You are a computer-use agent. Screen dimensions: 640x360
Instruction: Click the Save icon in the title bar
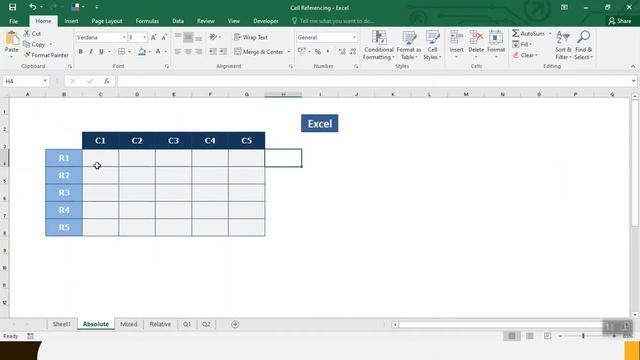(x=12, y=7)
